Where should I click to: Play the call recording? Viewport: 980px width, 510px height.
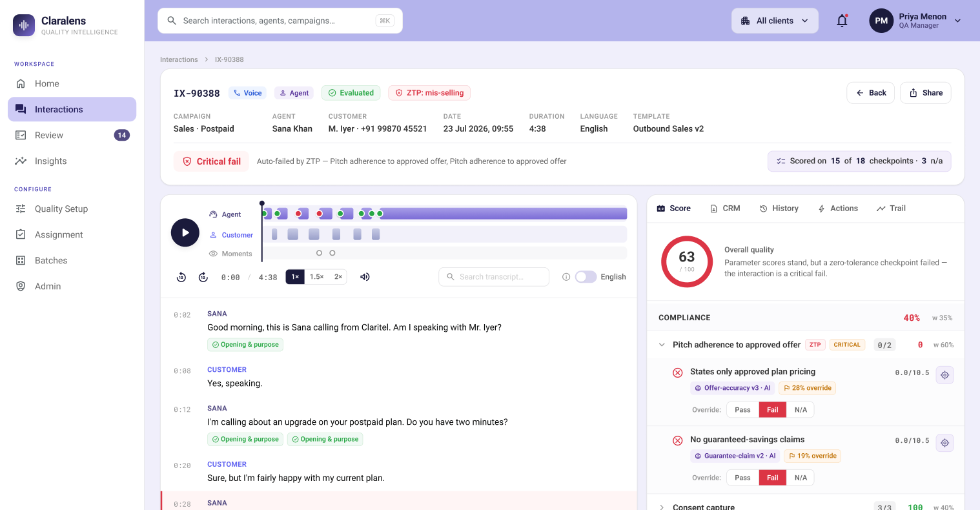(x=185, y=232)
